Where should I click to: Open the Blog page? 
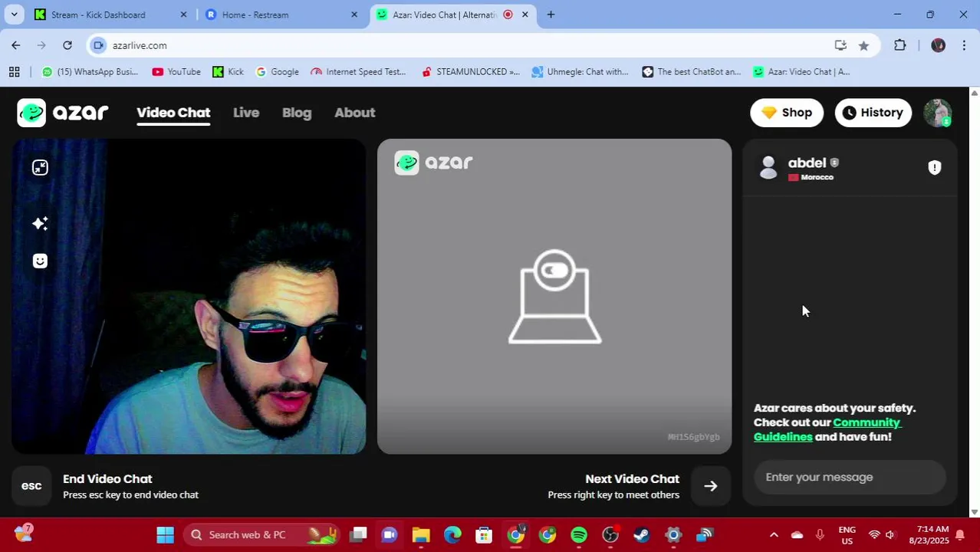coord(297,113)
